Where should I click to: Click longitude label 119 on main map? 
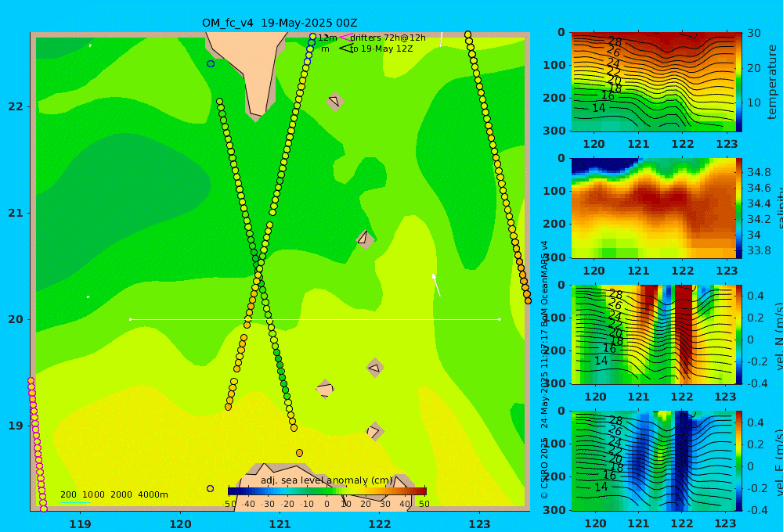click(81, 524)
